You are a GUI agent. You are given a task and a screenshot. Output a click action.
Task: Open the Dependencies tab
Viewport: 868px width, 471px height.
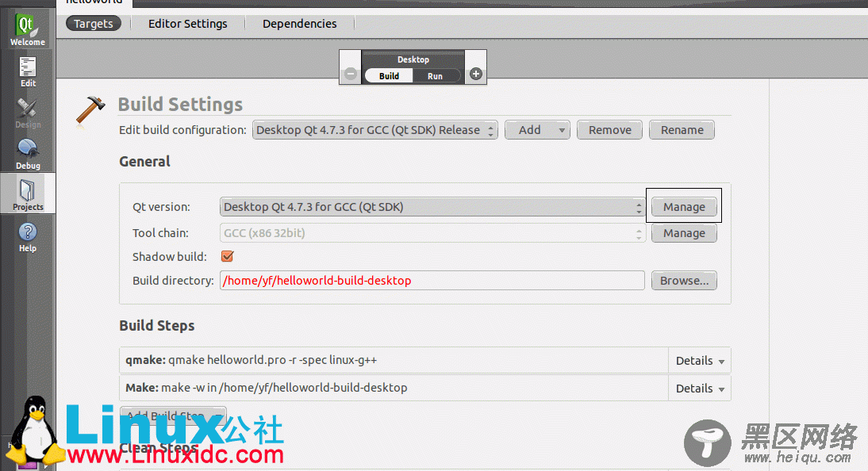tap(299, 24)
